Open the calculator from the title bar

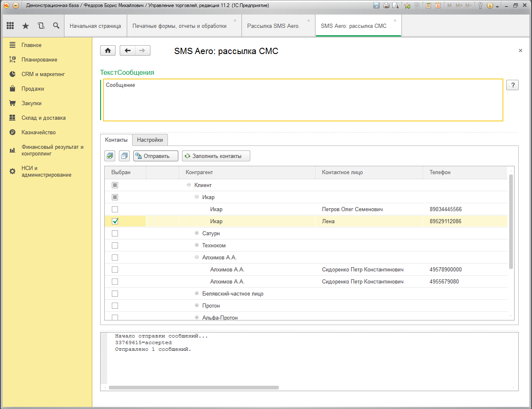coord(428,5)
